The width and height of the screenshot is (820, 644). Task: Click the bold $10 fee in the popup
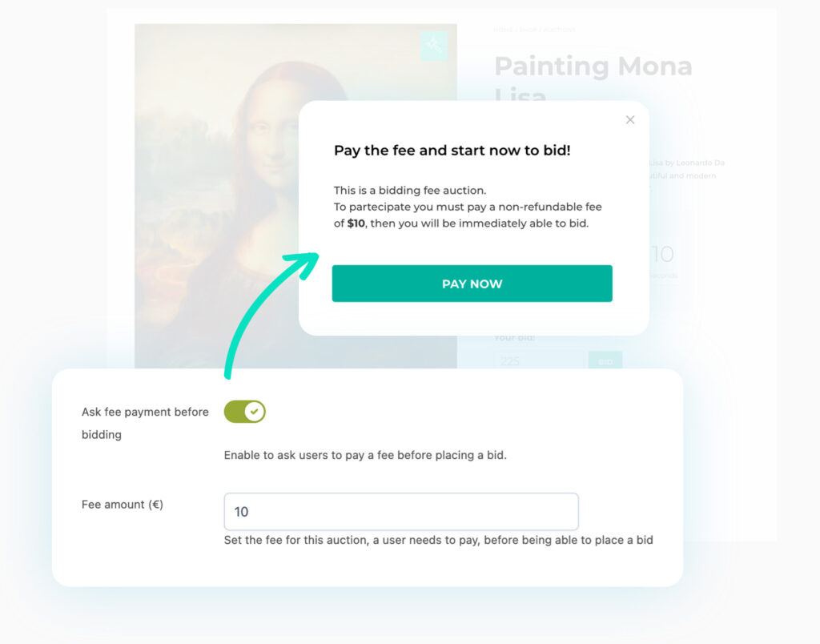(x=356, y=223)
